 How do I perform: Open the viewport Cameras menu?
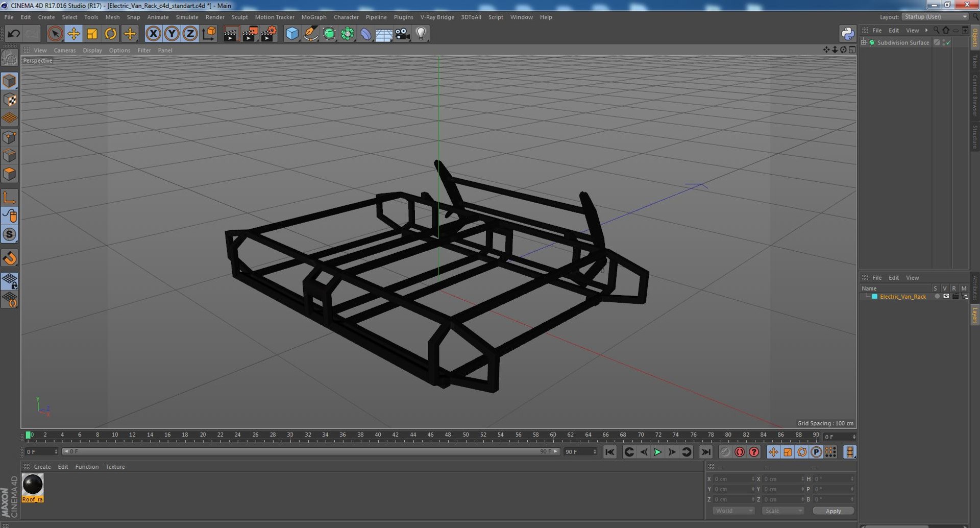[64, 50]
